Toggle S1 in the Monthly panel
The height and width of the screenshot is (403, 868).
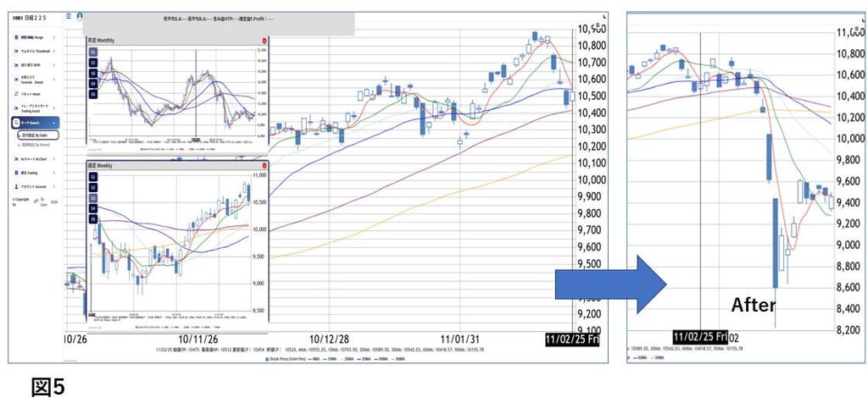click(x=93, y=52)
